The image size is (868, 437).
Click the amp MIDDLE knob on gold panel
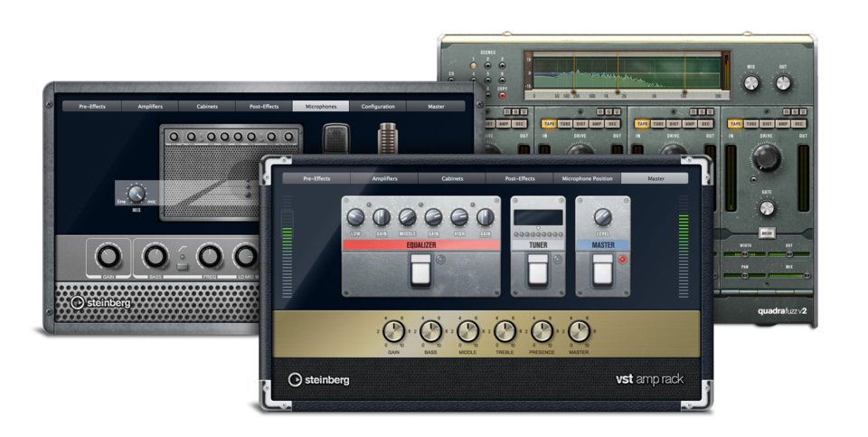click(x=467, y=332)
